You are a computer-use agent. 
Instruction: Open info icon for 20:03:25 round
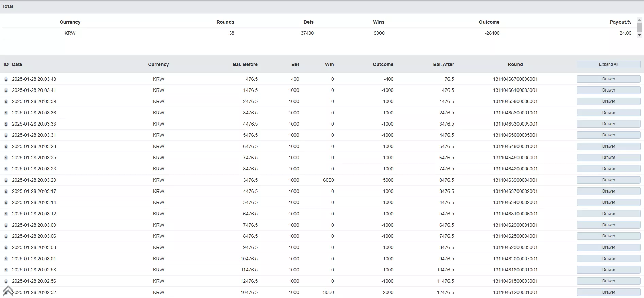6,158
